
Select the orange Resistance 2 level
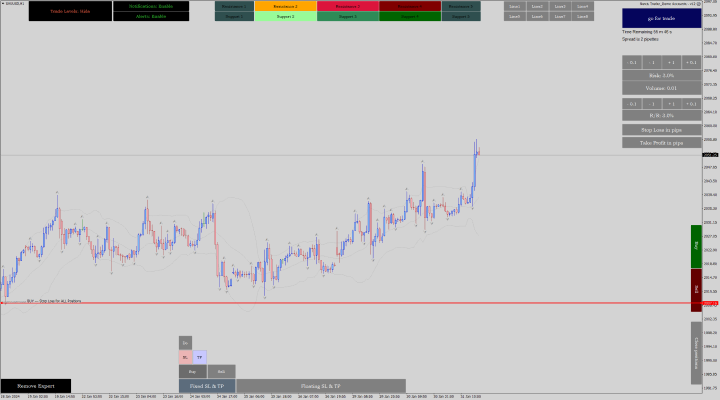[x=285, y=6]
